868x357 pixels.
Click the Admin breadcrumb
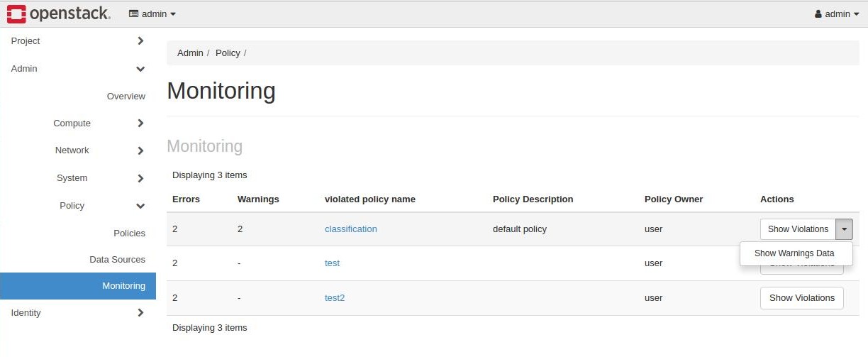point(190,53)
